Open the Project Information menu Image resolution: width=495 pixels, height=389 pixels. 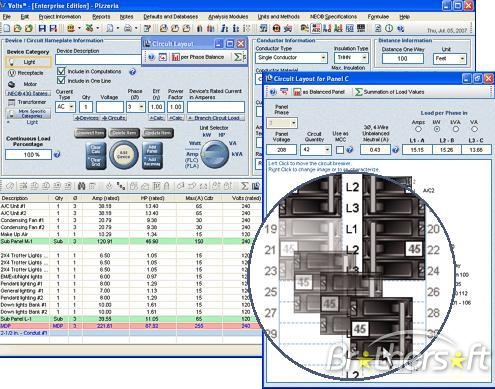coord(60,17)
